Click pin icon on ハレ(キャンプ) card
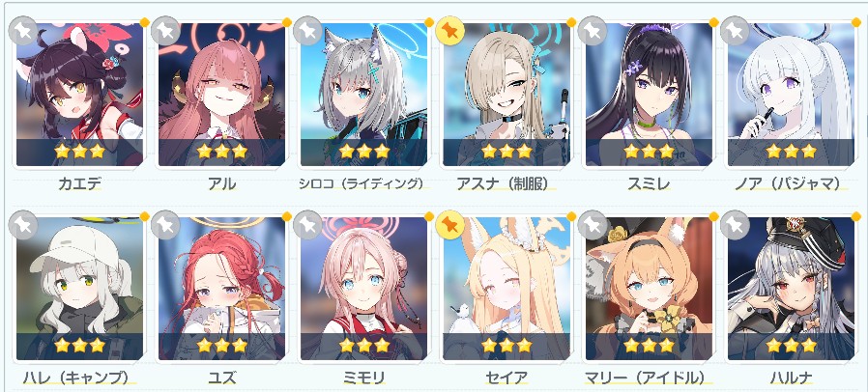The height and width of the screenshot is (392, 868). tap(23, 225)
